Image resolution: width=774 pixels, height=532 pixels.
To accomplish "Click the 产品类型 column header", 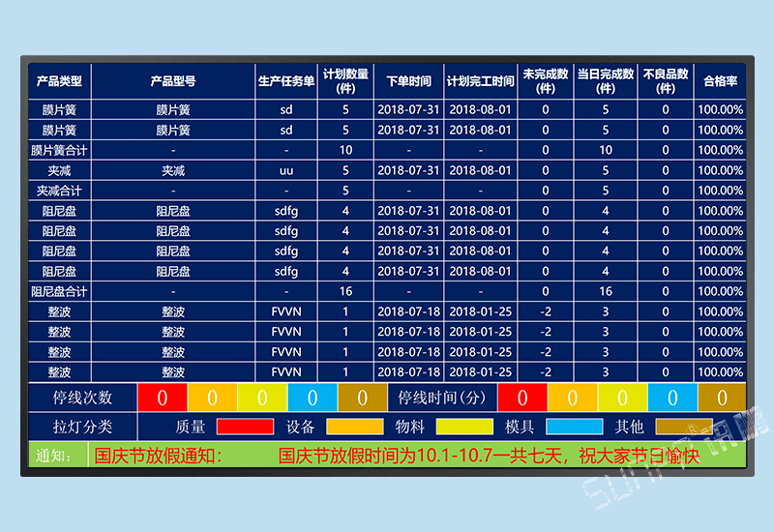I will [60, 81].
